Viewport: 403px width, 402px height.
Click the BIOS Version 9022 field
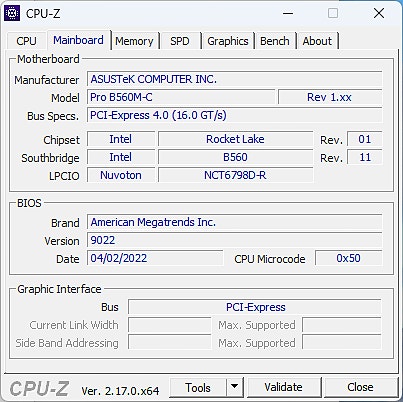coord(234,240)
